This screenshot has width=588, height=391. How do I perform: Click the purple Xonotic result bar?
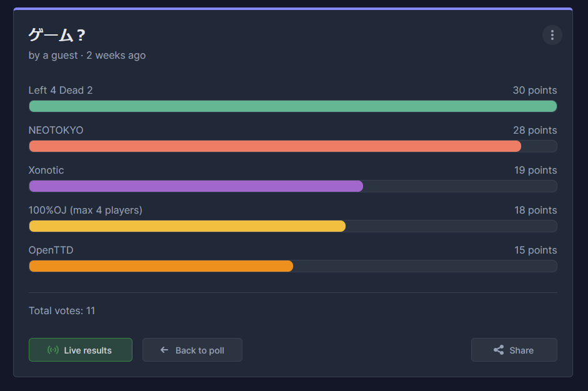coord(196,186)
